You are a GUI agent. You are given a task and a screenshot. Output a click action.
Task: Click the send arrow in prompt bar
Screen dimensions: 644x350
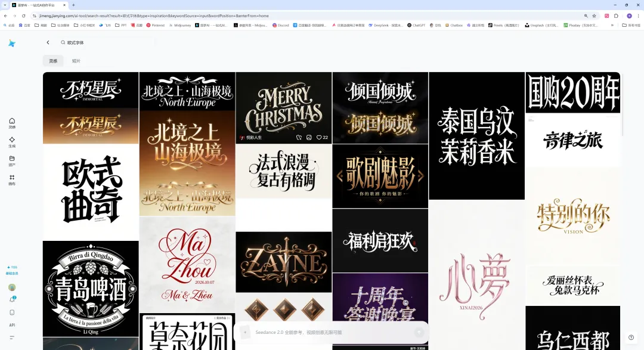(x=419, y=332)
